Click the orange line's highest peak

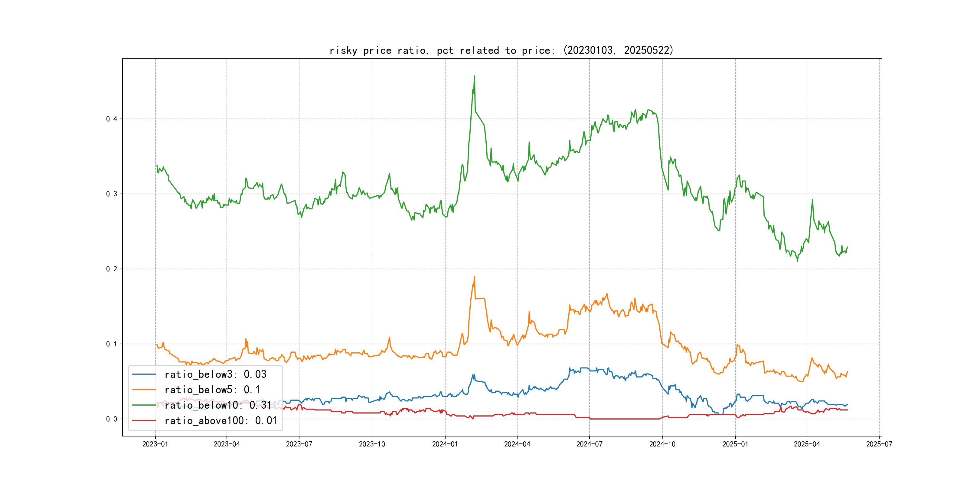[x=474, y=277]
